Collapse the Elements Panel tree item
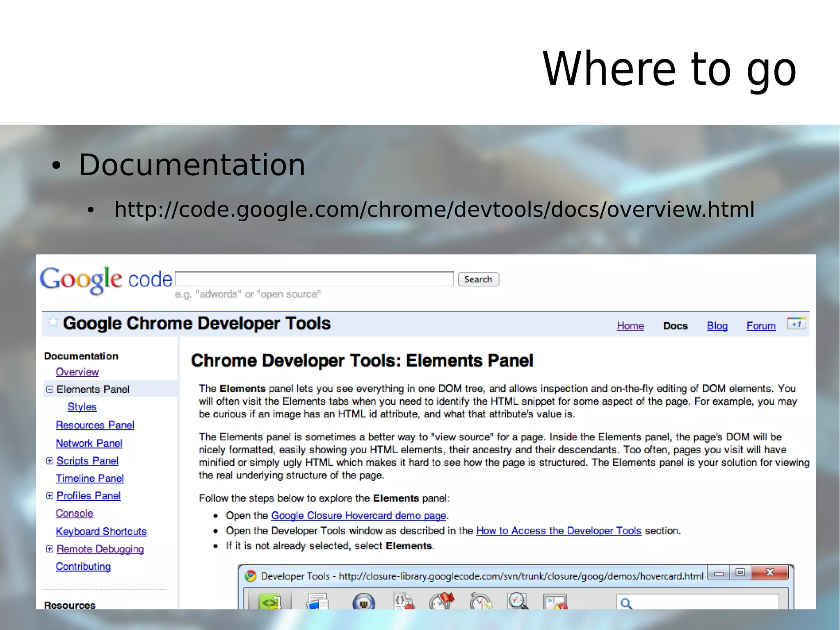 point(50,389)
